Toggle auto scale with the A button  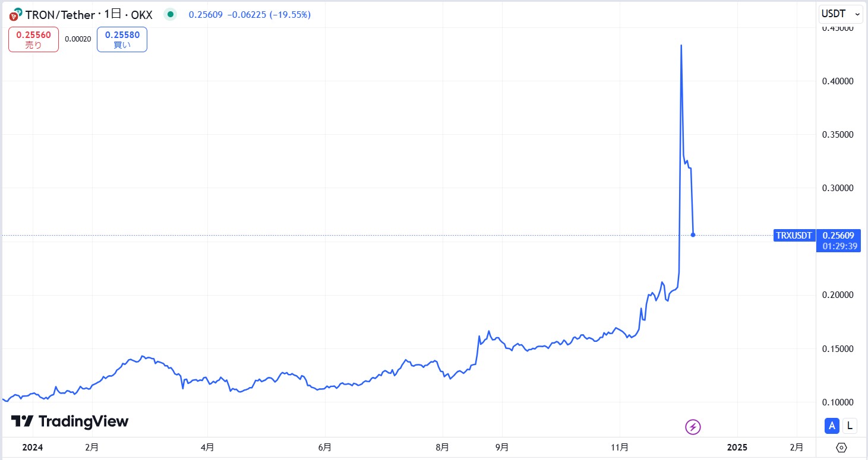click(832, 425)
